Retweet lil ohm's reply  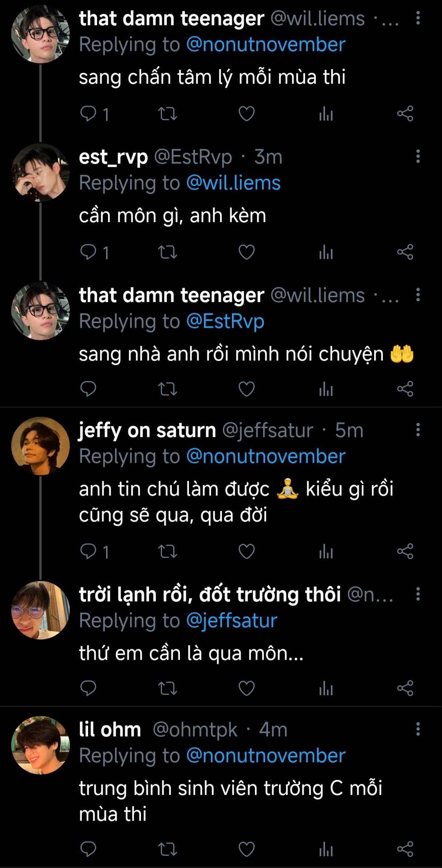click(167, 849)
